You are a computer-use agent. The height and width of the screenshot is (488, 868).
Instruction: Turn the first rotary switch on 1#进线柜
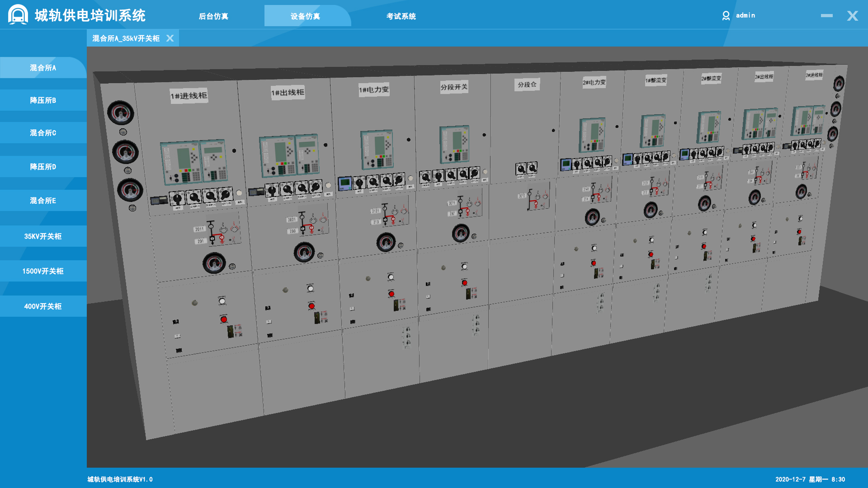(x=178, y=198)
